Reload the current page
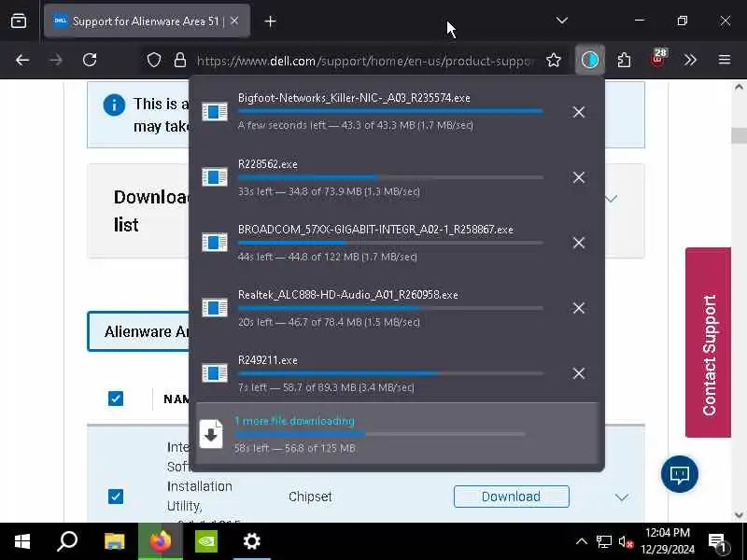The height and width of the screenshot is (560, 747). [x=90, y=60]
